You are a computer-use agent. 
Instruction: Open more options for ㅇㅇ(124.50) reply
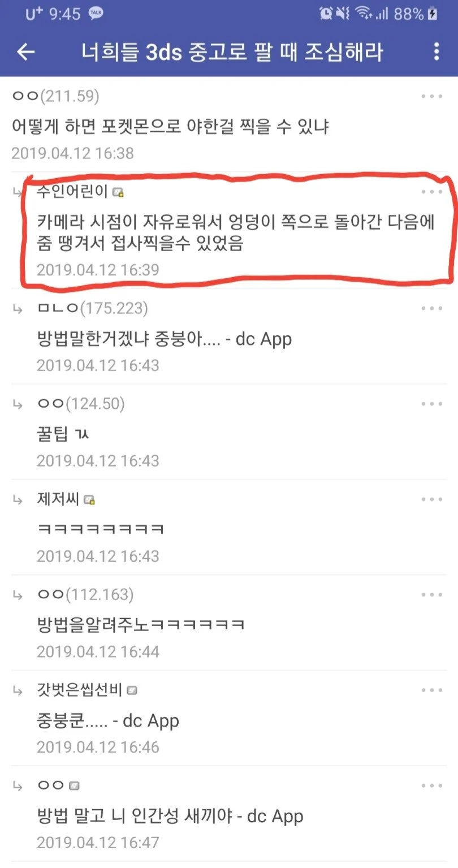click(432, 404)
